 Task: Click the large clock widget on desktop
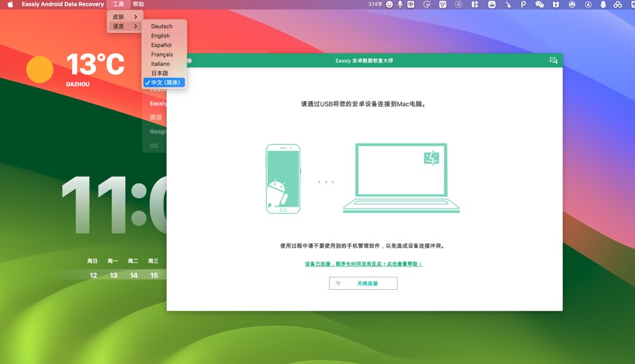point(114,205)
